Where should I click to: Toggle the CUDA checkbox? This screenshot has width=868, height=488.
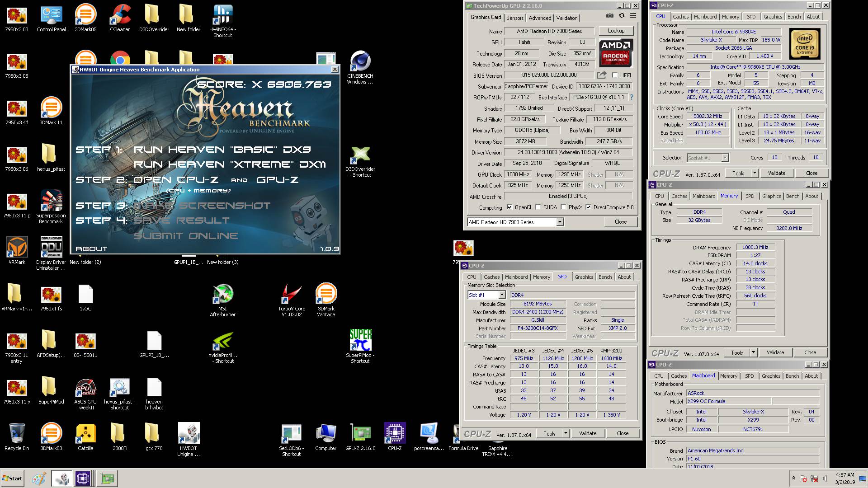538,207
